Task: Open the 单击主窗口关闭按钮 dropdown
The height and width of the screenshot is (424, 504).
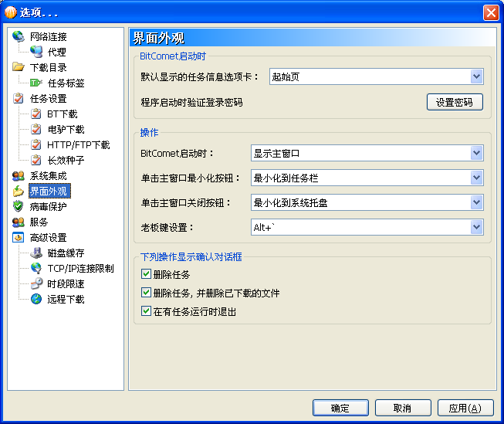Action: coord(367,202)
